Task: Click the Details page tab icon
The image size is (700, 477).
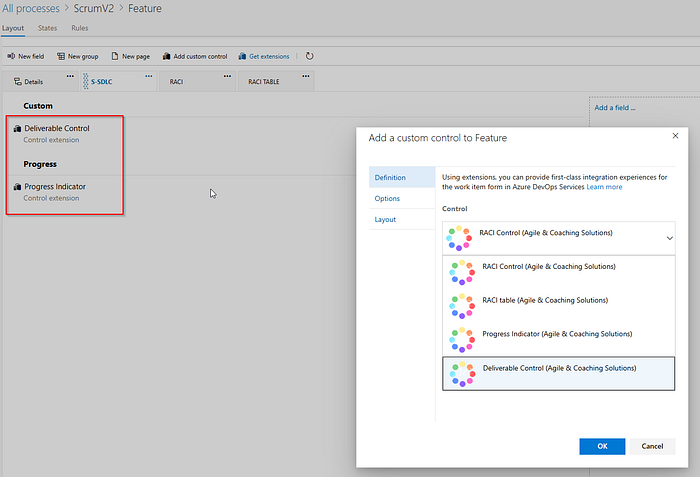Action: pos(17,81)
